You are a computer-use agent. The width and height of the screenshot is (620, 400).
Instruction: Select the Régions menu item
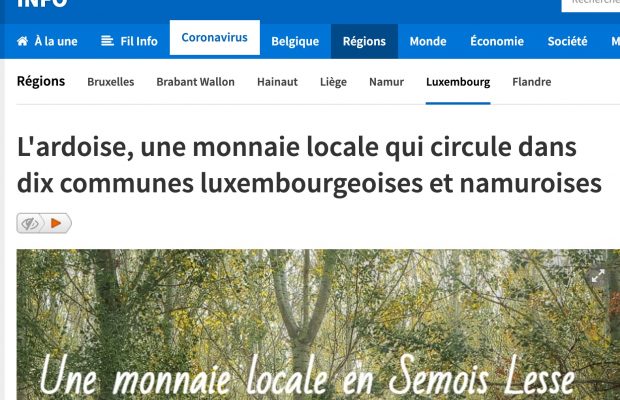364,41
